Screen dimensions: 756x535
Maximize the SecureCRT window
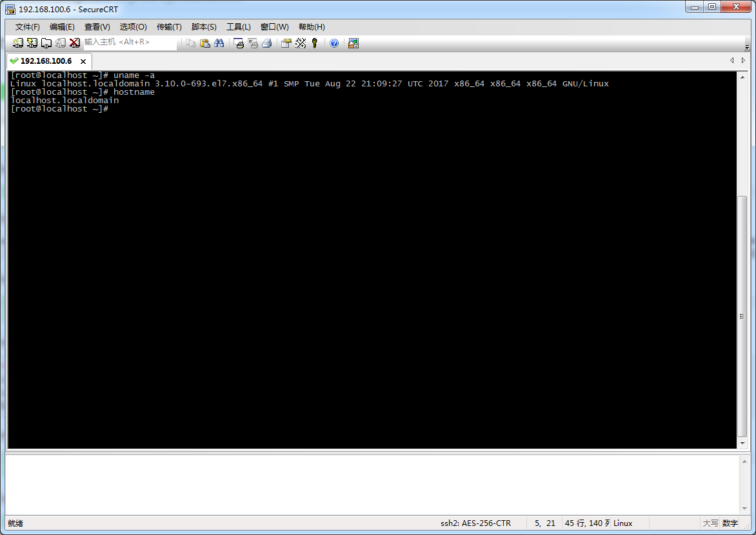pyautogui.click(x=712, y=6)
